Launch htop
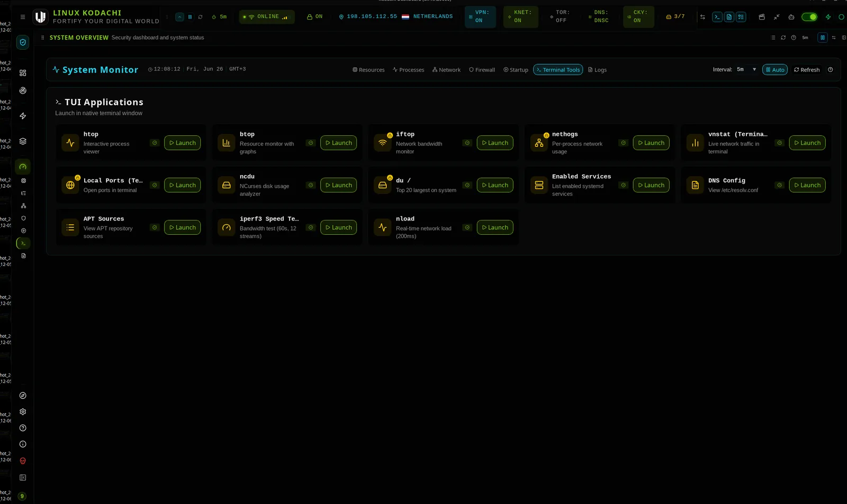The image size is (847, 504). (x=182, y=143)
